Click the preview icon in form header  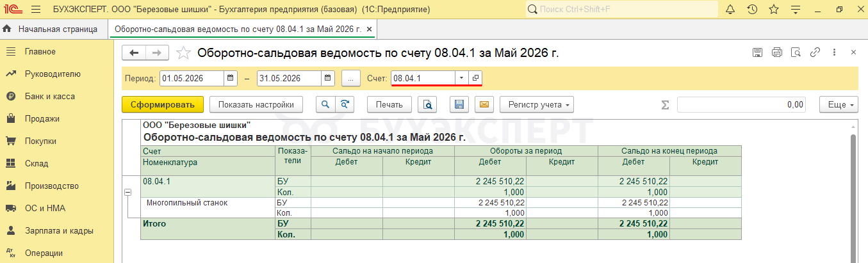point(796,53)
